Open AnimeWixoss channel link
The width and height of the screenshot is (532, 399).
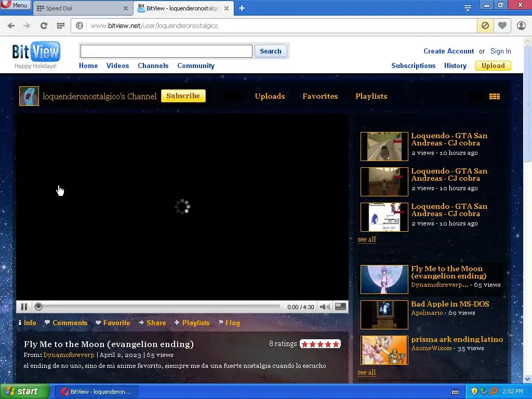click(x=431, y=348)
